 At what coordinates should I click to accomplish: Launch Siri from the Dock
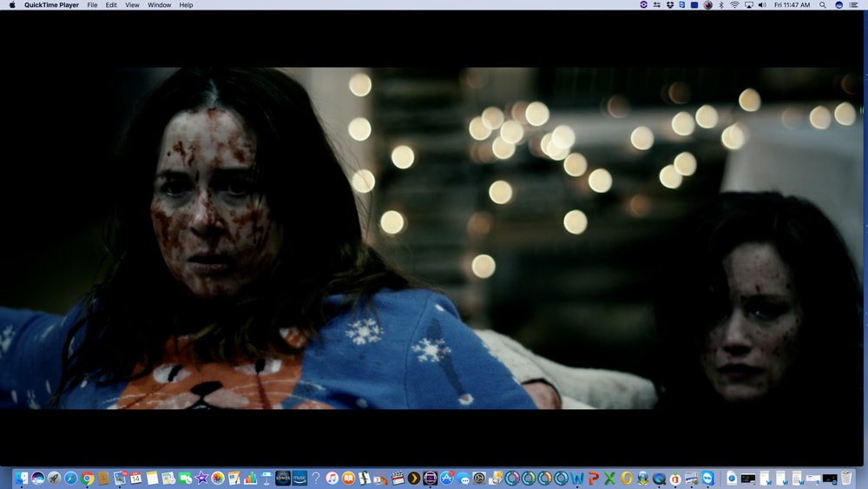point(37,478)
